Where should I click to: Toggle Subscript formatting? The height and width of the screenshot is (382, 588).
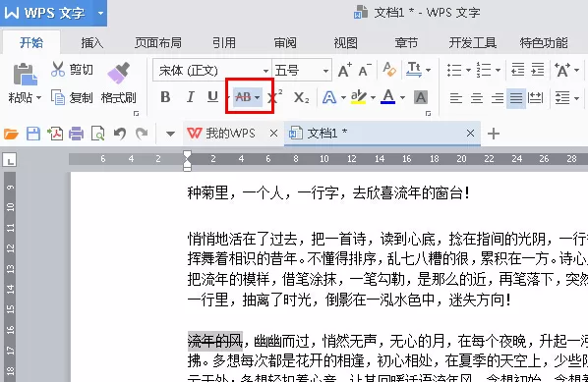coord(301,98)
